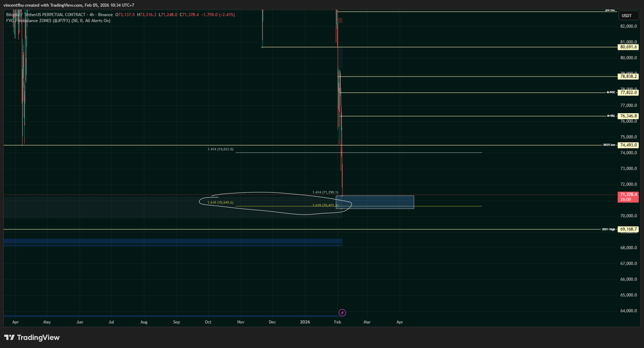Click the May label on time axis

[x=47, y=322]
